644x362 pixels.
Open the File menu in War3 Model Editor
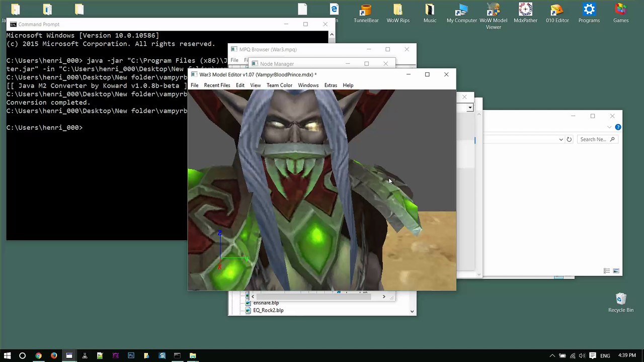click(194, 85)
